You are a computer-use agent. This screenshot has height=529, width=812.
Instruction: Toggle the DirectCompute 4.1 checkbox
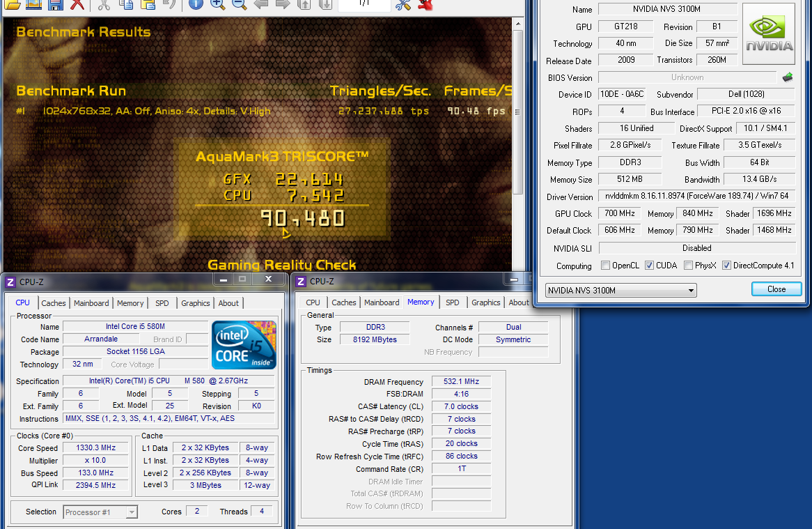click(726, 266)
